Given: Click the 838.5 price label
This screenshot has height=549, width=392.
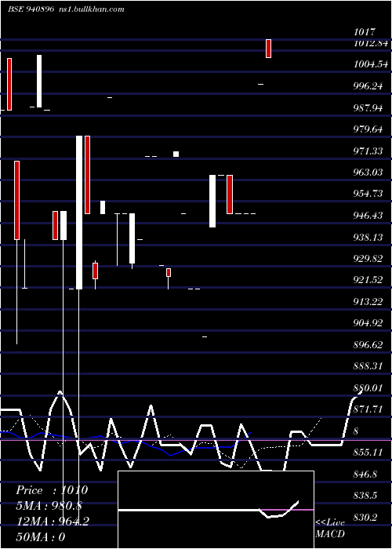Looking at the screenshot, I should tap(365, 496).
